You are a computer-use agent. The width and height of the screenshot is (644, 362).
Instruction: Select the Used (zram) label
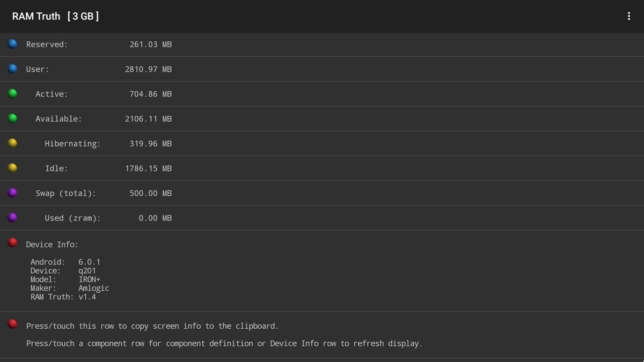72,218
